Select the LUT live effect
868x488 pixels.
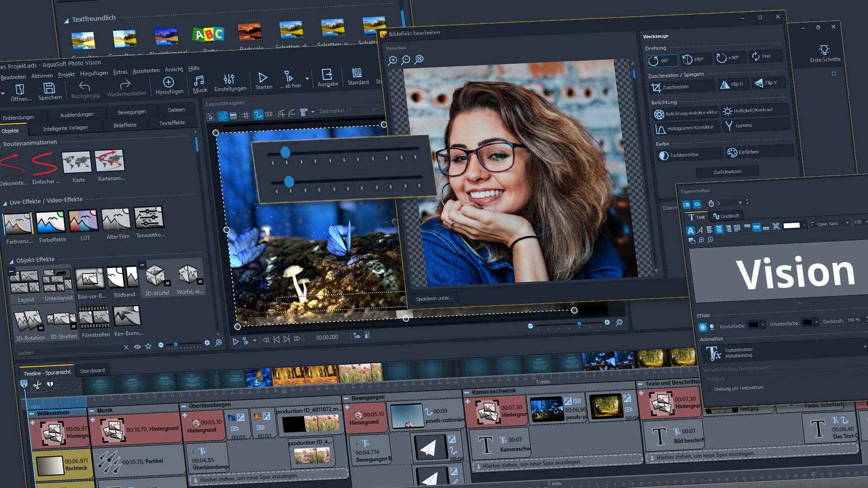click(x=83, y=221)
